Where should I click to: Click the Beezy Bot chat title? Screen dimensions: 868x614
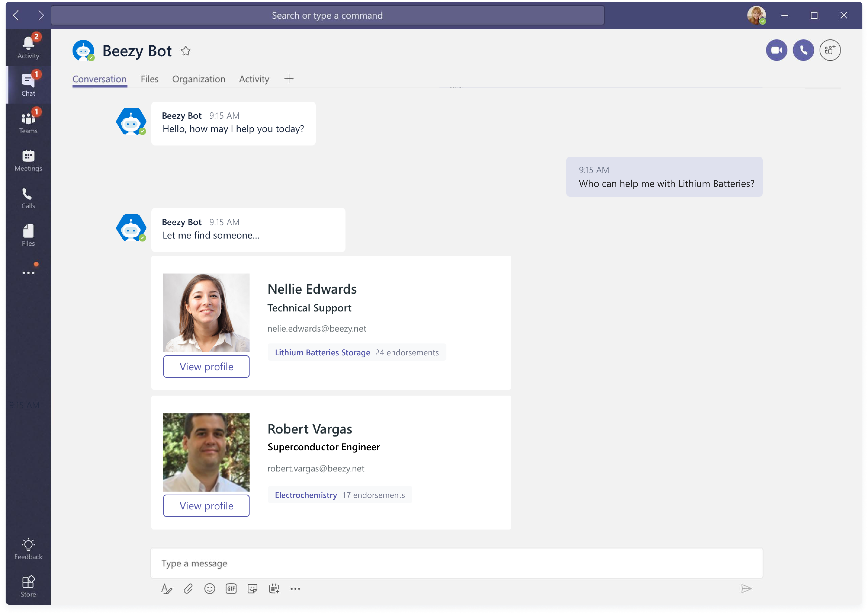pos(137,51)
